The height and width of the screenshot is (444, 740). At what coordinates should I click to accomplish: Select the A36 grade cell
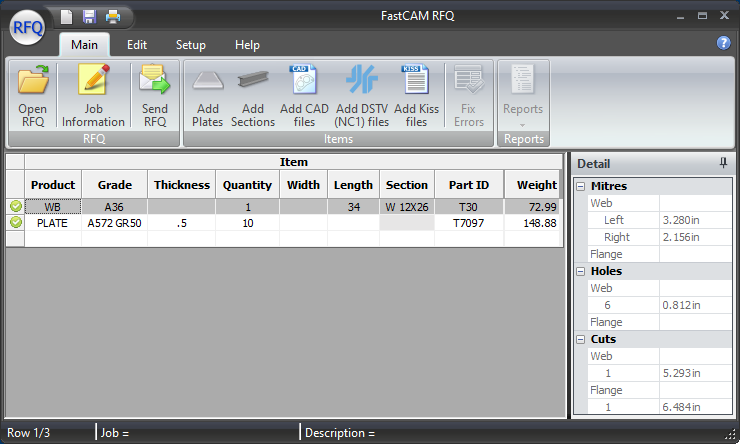click(115, 207)
